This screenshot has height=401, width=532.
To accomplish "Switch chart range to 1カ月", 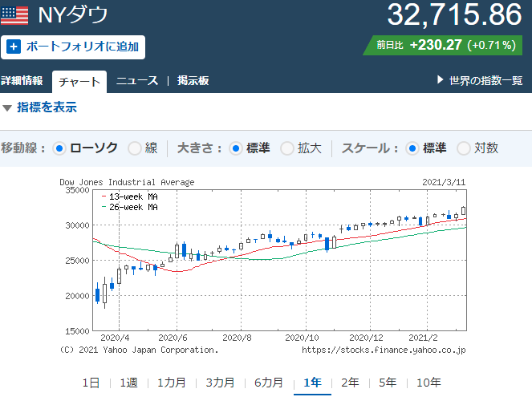I will pyautogui.click(x=172, y=383).
